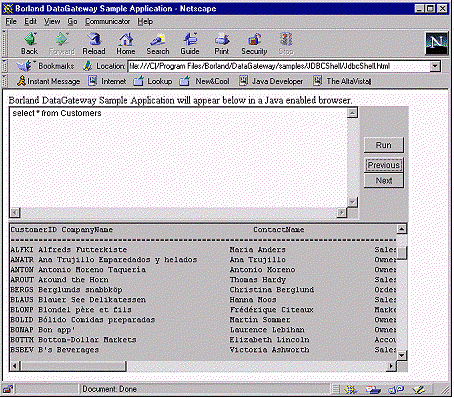This screenshot has height=398, width=454.
Task: Click query area scroll left arrow
Action: coord(15,212)
